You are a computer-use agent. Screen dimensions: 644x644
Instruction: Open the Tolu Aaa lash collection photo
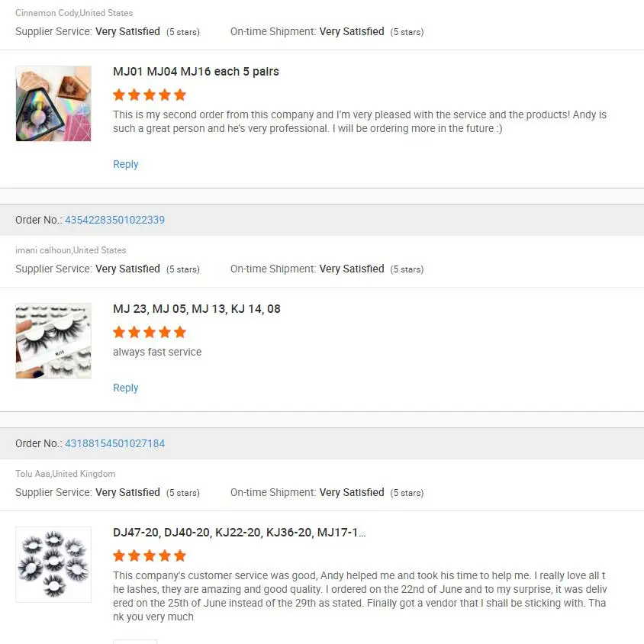point(53,564)
